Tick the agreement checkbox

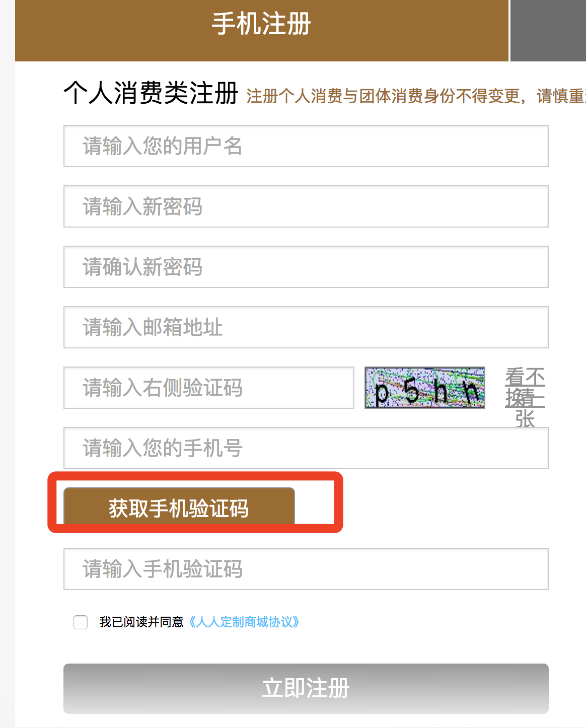pos(81,622)
